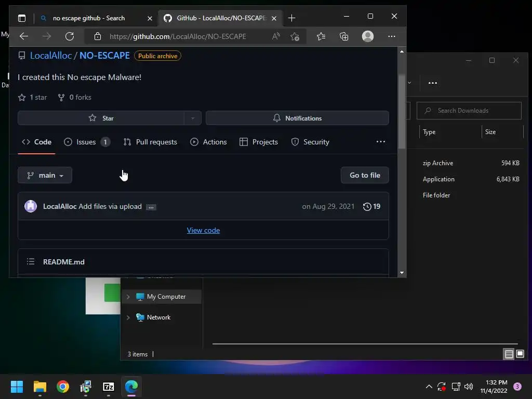Select the GitHub LocalAlloc/NO-ESCAPE tab
Screen dimensions: 532x399
pos(220,18)
